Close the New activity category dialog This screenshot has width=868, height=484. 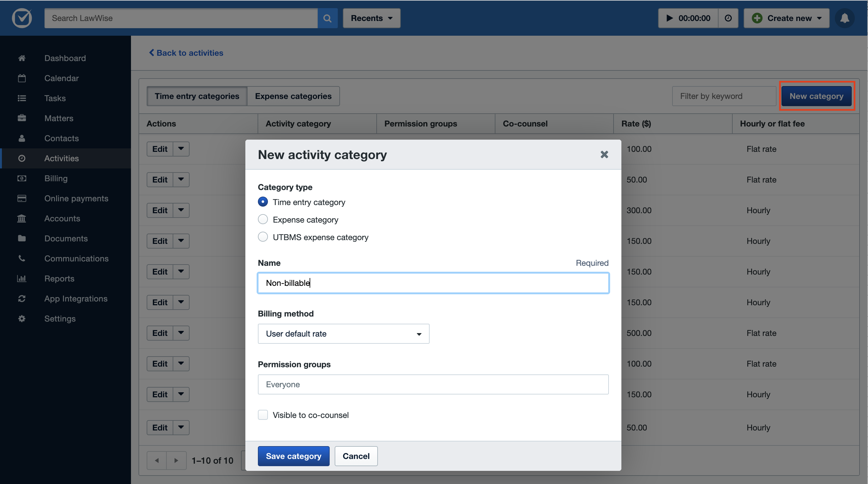[604, 154]
